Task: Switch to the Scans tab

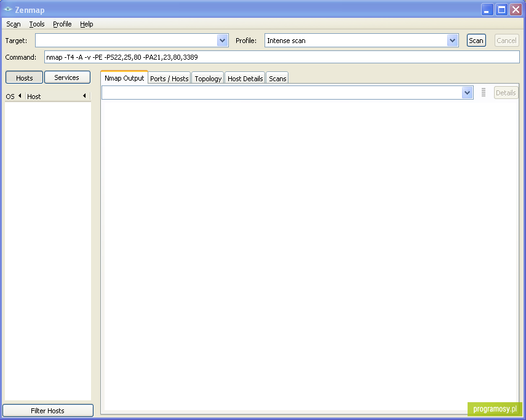Action: 277,79
